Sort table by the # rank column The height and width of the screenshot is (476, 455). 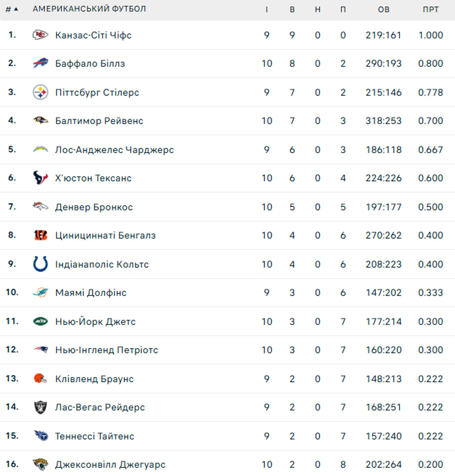coord(12,9)
